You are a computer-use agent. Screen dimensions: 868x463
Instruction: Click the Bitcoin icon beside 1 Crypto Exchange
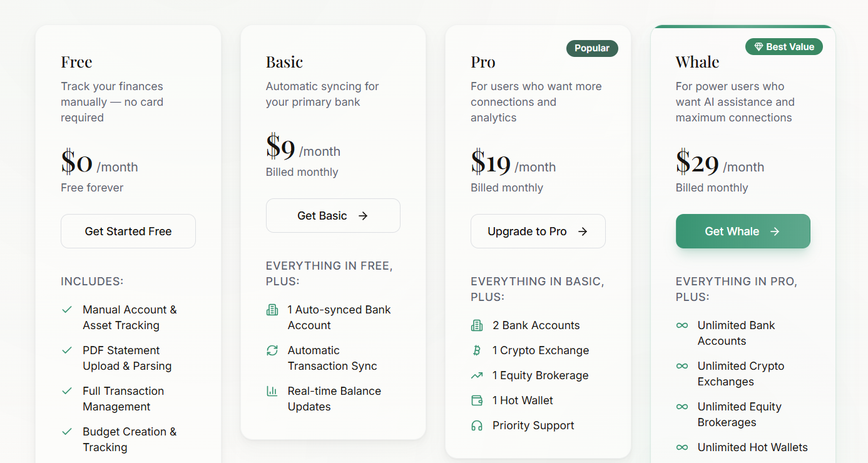tap(477, 350)
